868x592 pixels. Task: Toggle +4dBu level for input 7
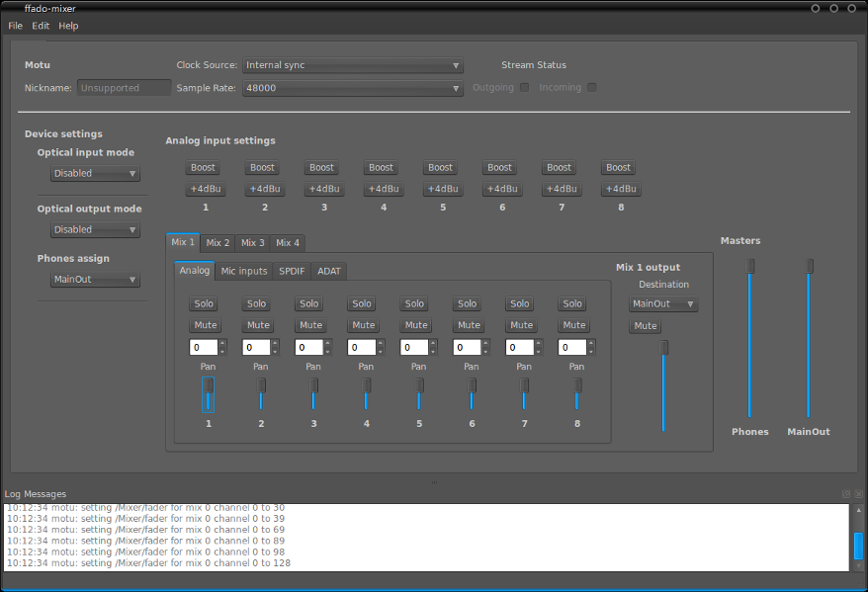tap(562, 189)
